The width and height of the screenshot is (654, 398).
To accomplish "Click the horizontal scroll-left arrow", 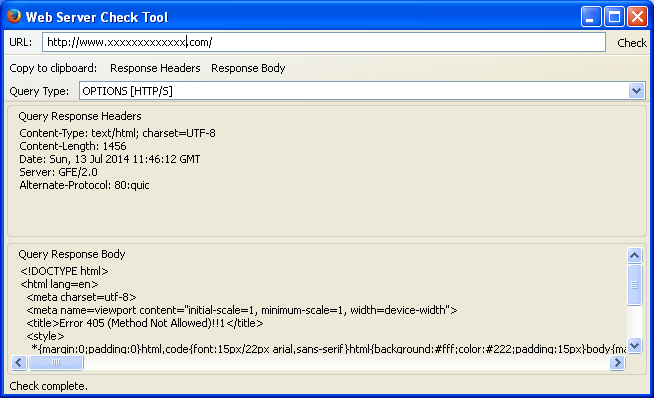I will [x=19, y=363].
